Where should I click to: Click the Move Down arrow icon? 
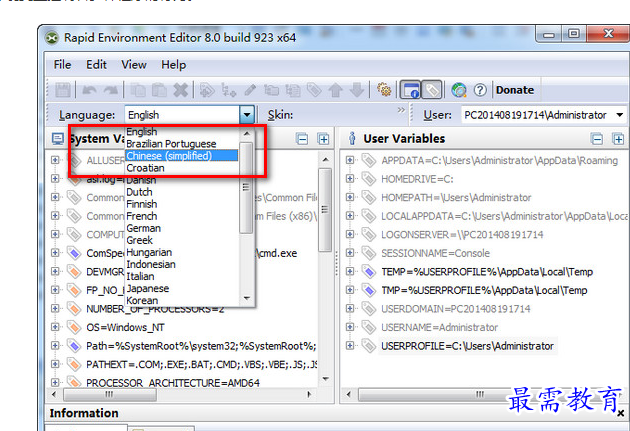[x=357, y=90]
